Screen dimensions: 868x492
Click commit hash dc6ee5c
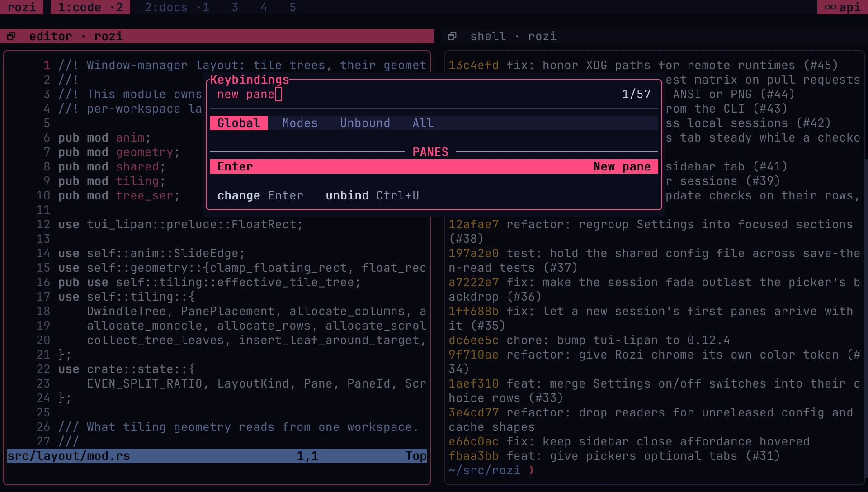pos(473,340)
